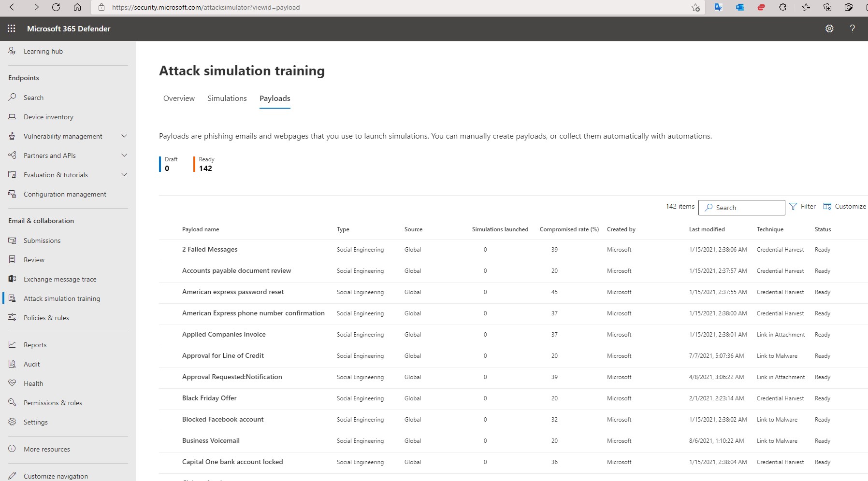868x481 pixels.
Task: Switch to the Simulations tab
Action: (227, 99)
